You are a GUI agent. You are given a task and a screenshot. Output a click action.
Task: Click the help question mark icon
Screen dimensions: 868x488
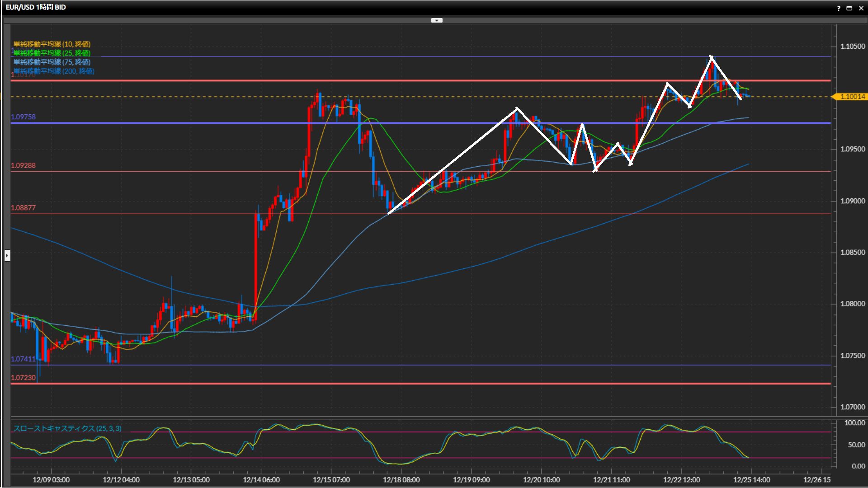[x=839, y=8]
